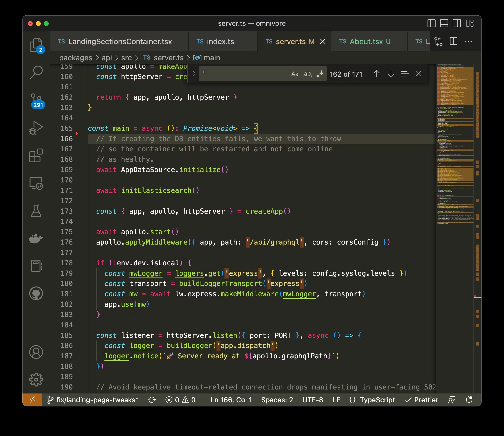The height and width of the screenshot is (436, 504).
Task: Open the Docker view in sidebar
Action: coord(36,238)
